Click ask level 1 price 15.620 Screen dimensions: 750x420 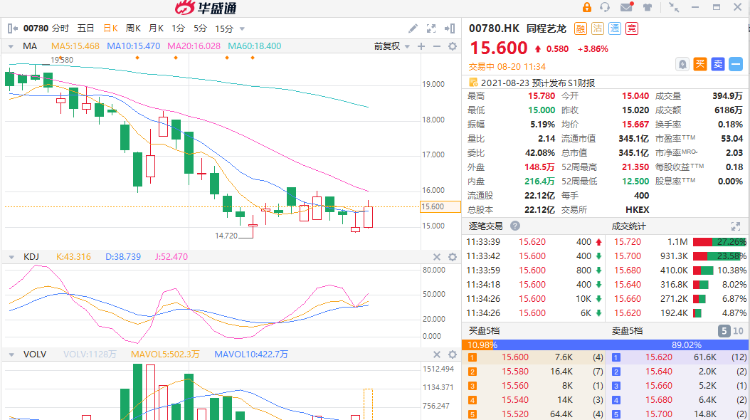tap(659, 357)
